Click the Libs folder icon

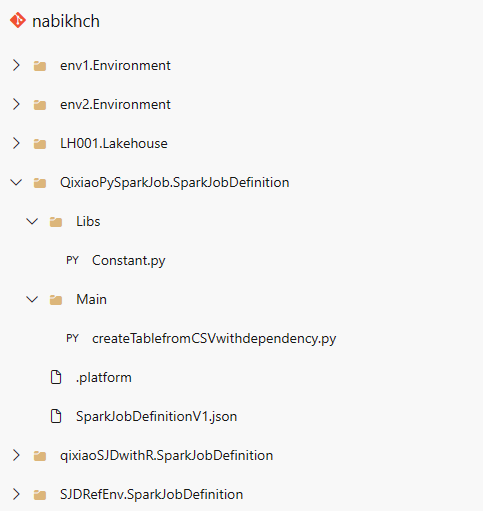(x=56, y=222)
